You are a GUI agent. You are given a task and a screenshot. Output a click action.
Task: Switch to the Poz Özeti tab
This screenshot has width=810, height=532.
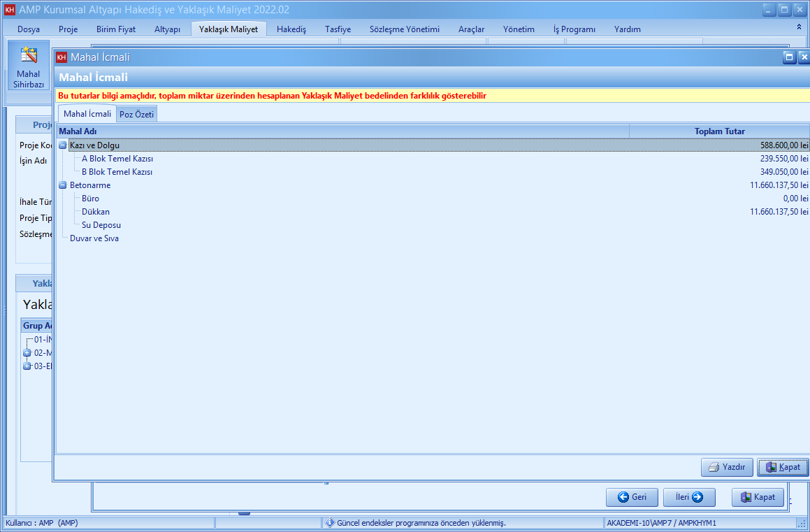click(x=137, y=114)
